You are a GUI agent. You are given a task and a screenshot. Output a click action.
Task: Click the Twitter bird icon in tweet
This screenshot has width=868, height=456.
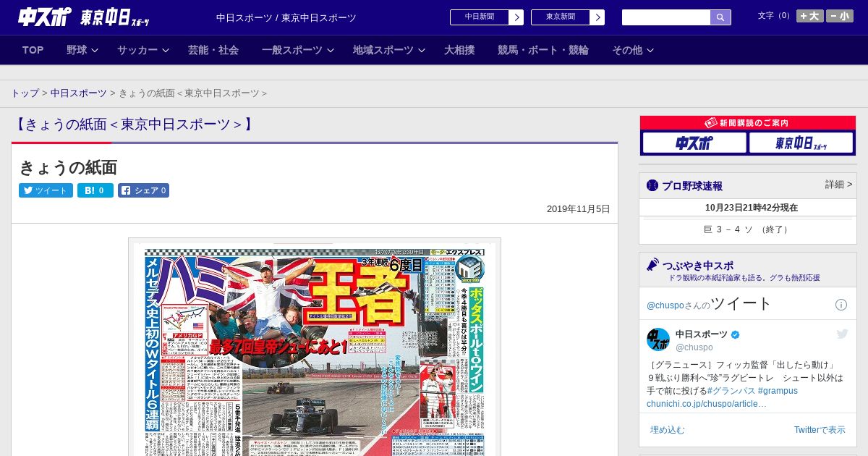tap(842, 334)
